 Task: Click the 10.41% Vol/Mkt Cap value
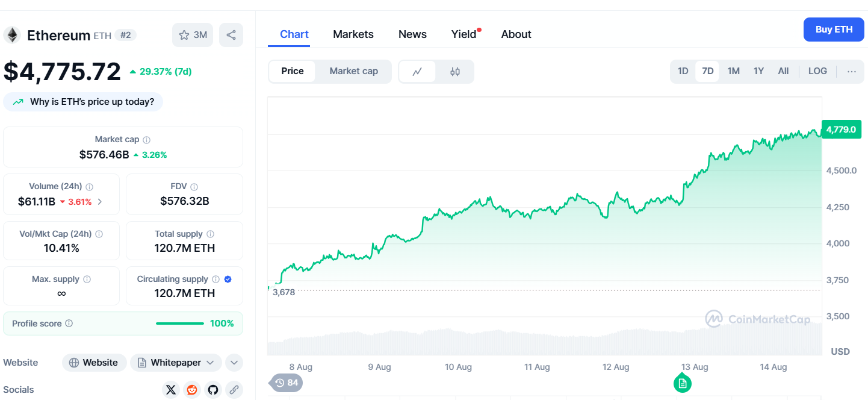tap(61, 248)
